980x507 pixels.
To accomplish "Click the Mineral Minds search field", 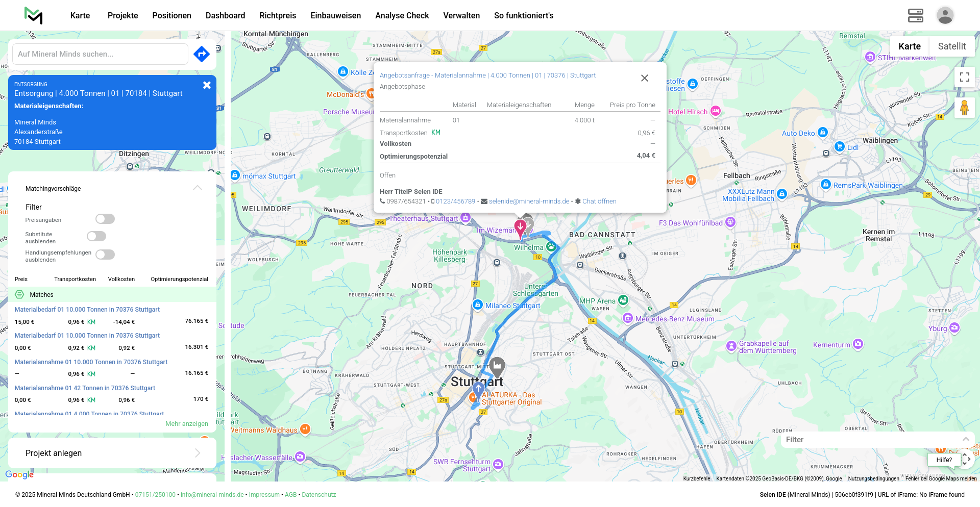I will pos(100,54).
